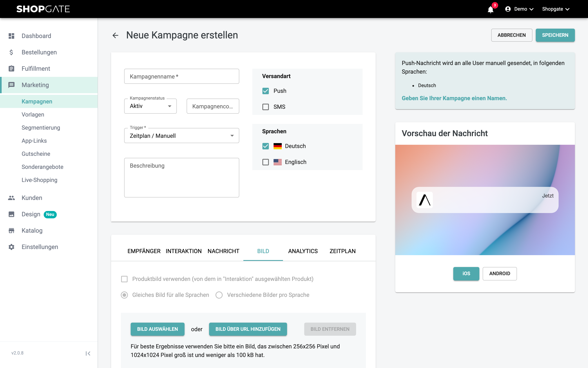Open the Trigger dropdown

coord(182,136)
